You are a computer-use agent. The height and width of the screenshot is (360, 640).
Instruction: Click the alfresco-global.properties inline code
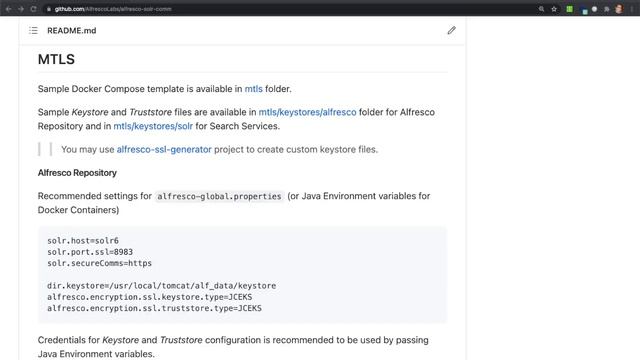[219, 196]
